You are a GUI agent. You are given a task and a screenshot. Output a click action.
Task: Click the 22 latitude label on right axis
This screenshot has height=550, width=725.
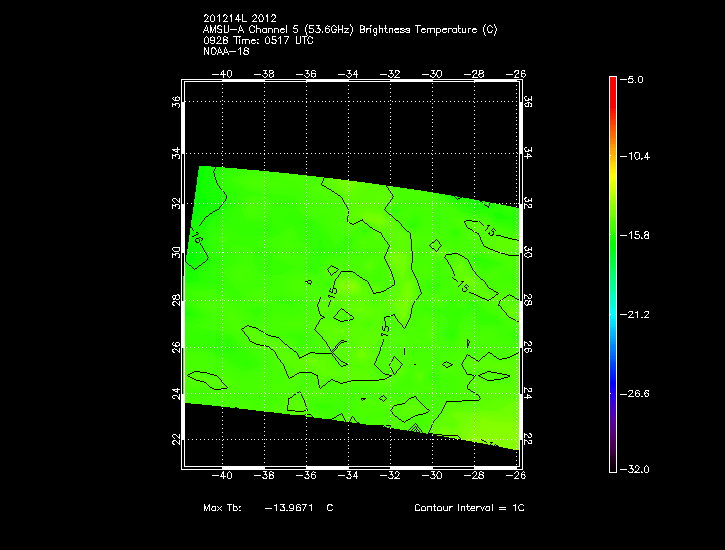tap(528, 440)
